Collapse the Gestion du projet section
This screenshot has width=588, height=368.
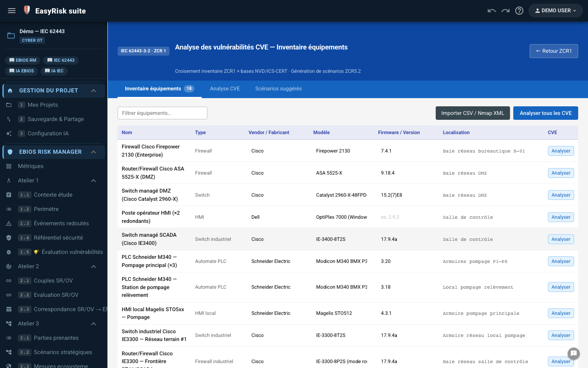pos(94,90)
